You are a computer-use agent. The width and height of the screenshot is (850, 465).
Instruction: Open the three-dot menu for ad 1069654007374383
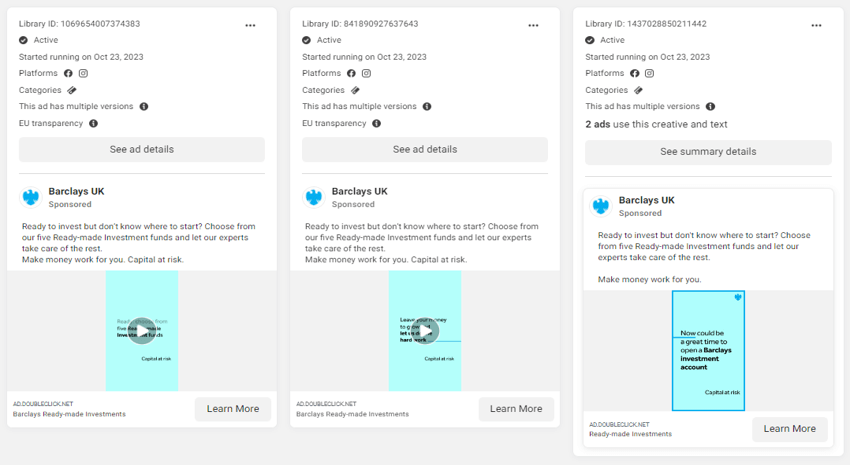(x=250, y=25)
